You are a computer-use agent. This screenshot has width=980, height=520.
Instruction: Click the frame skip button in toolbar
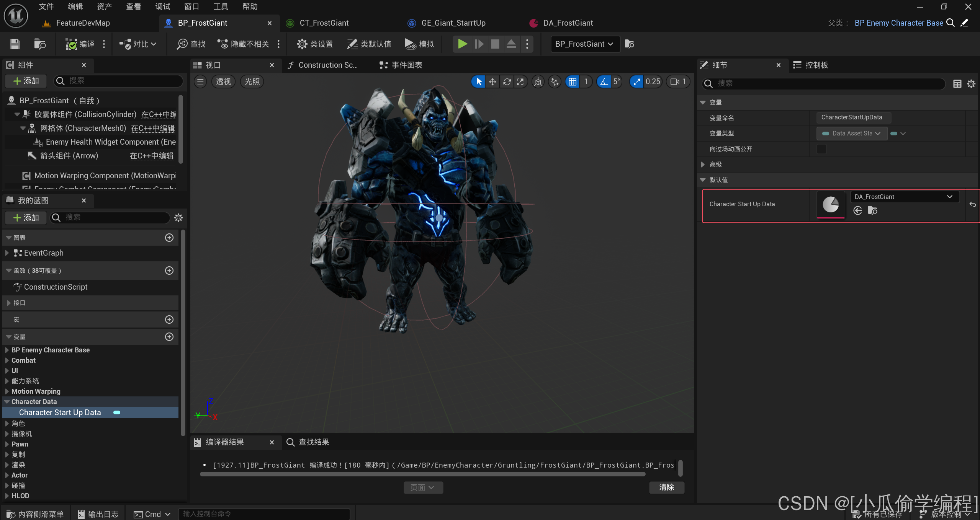click(479, 44)
